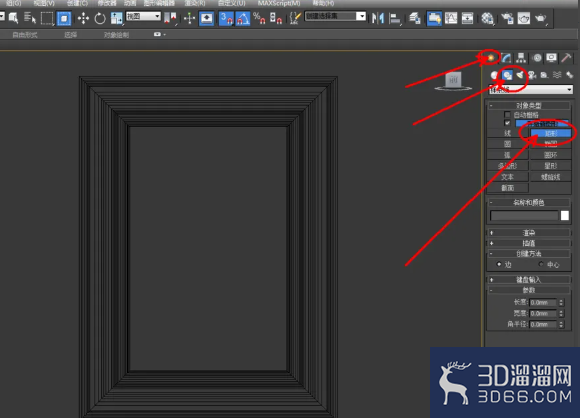Switch to the Create command panel tab

coord(490,58)
